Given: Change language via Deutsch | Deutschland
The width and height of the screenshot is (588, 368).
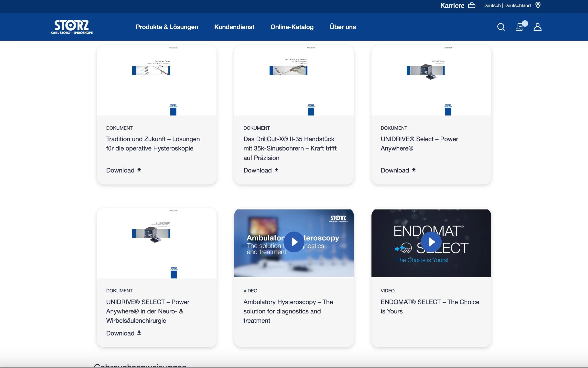Looking at the screenshot, I should click(507, 5).
